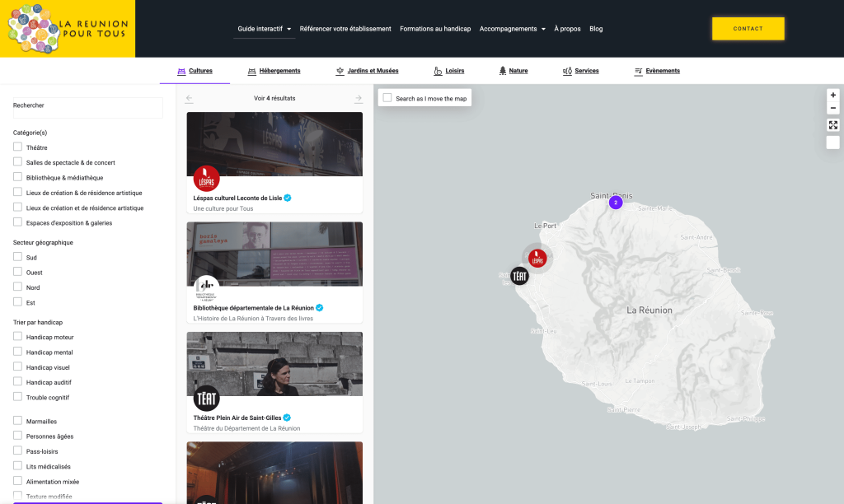The height and width of the screenshot is (504, 844).
Task: Open the À propos page
Action: pos(567,29)
